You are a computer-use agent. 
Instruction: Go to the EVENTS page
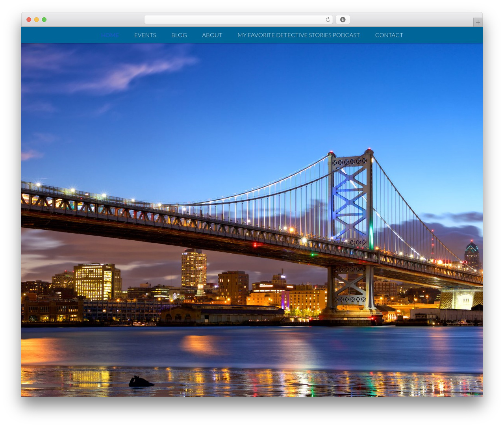[145, 35]
